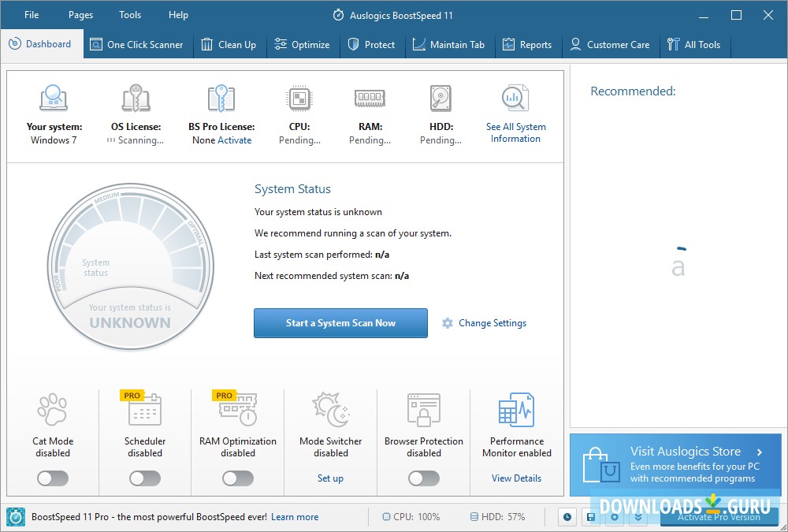Image resolution: width=788 pixels, height=532 pixels.
Task: Click the clock icon in status bar
Action: 567,517
